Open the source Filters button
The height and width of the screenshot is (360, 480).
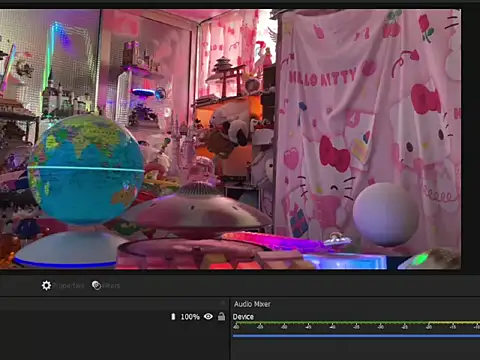coord(106,286)
